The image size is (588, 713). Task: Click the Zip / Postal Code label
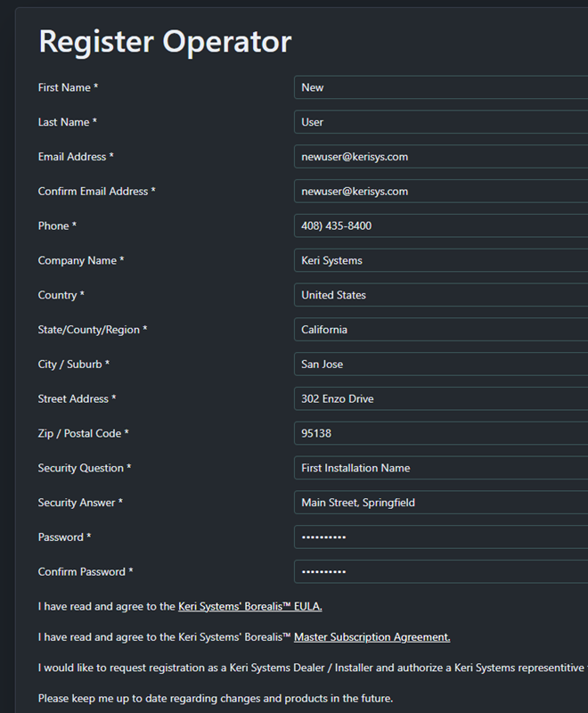click(x=84, y=433)
